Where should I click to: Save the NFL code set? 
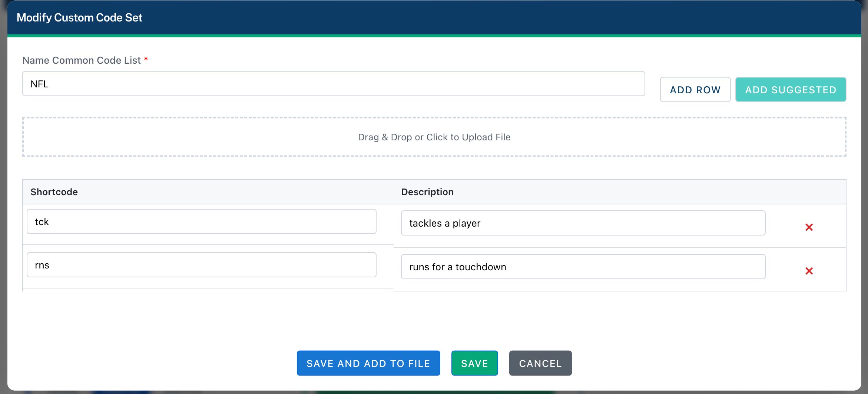point(474,363)
